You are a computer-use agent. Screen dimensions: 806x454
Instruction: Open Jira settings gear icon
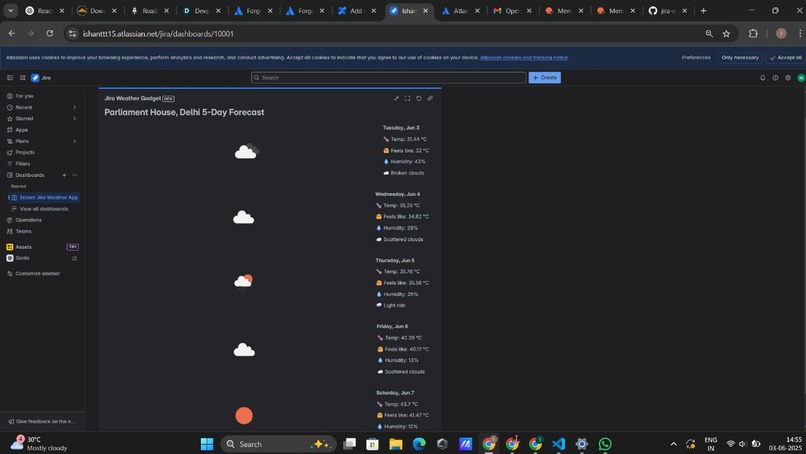pos(788,78)
